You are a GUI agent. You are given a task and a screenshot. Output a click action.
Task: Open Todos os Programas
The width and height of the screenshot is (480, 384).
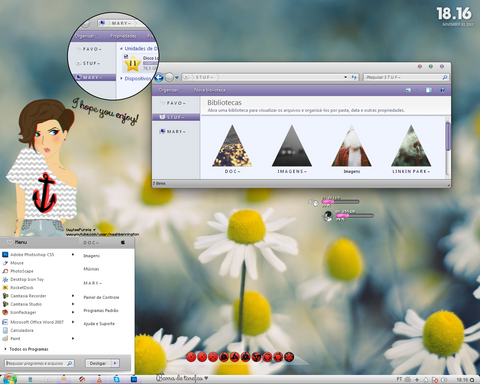click(x=29, y=349)
